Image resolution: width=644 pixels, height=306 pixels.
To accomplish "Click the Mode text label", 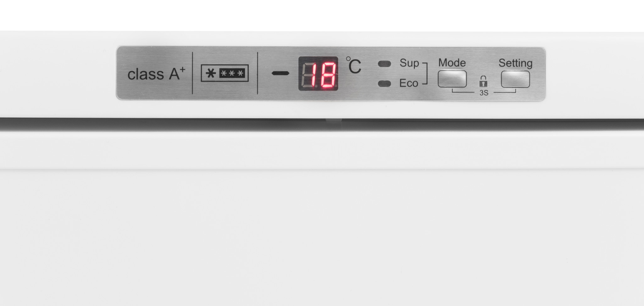I will [x=452, y=63].
